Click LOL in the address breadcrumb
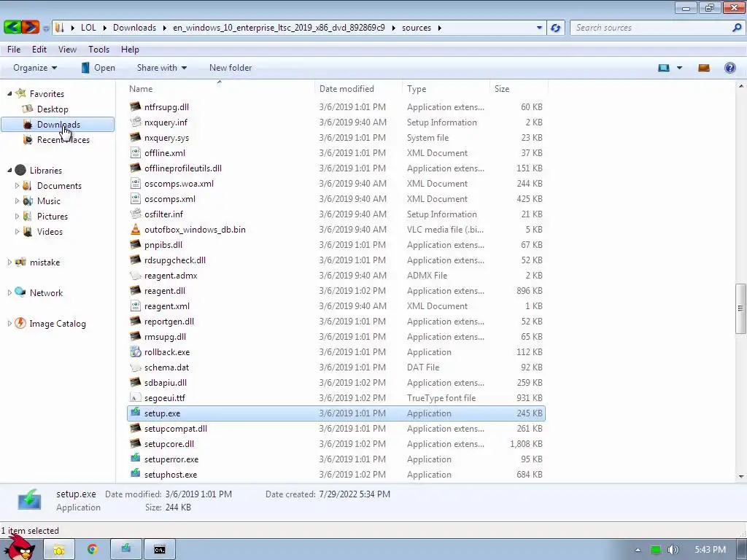 (88, 28)
